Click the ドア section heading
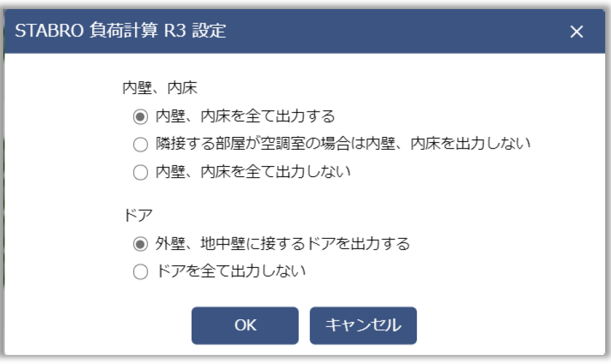Screen dimensions: 611x364 tap(134, 215)
